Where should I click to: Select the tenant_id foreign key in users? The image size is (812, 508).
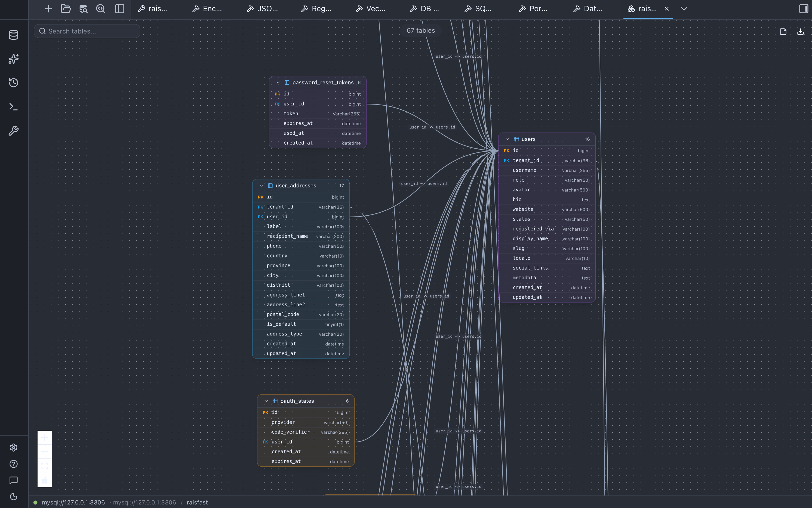tap(547, 161)
